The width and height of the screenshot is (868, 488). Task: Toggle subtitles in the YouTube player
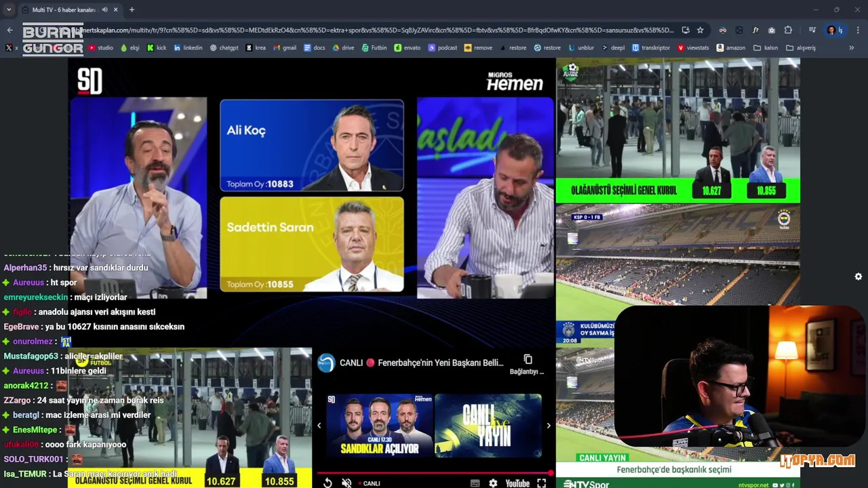475,483
